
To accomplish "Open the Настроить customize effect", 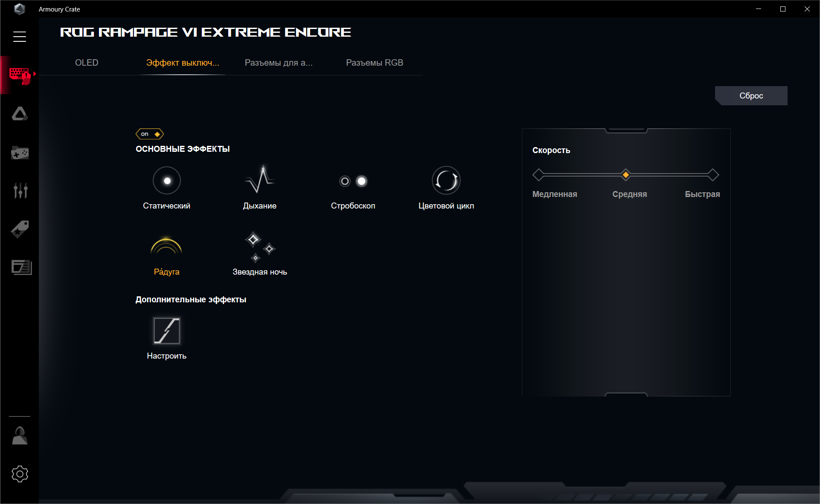I will coord(167,330).
